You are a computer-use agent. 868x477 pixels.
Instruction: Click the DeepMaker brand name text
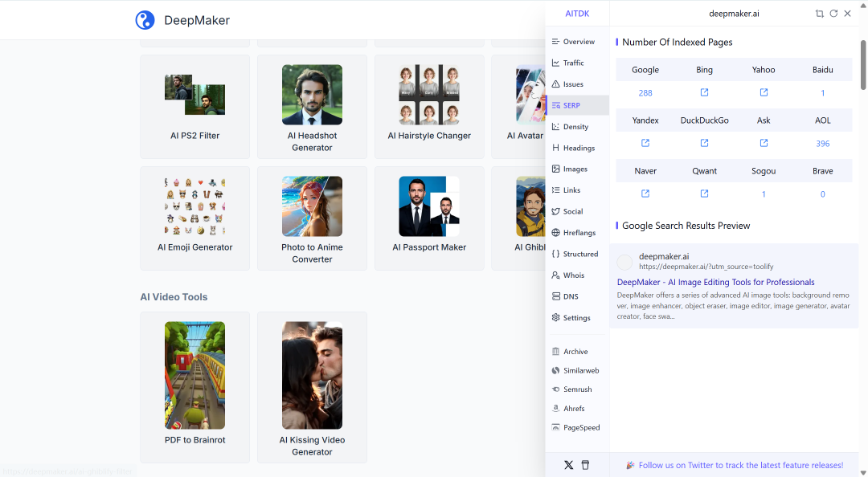197,20
